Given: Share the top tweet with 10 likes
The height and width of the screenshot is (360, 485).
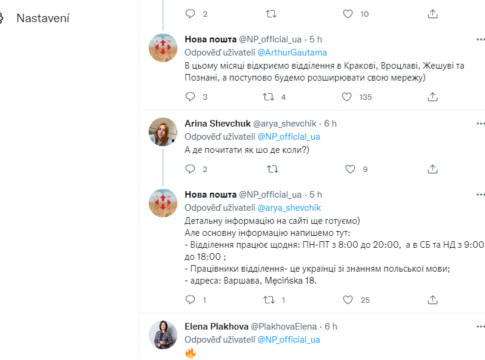Looking at the screenshot, I should (x=433, y=14).
